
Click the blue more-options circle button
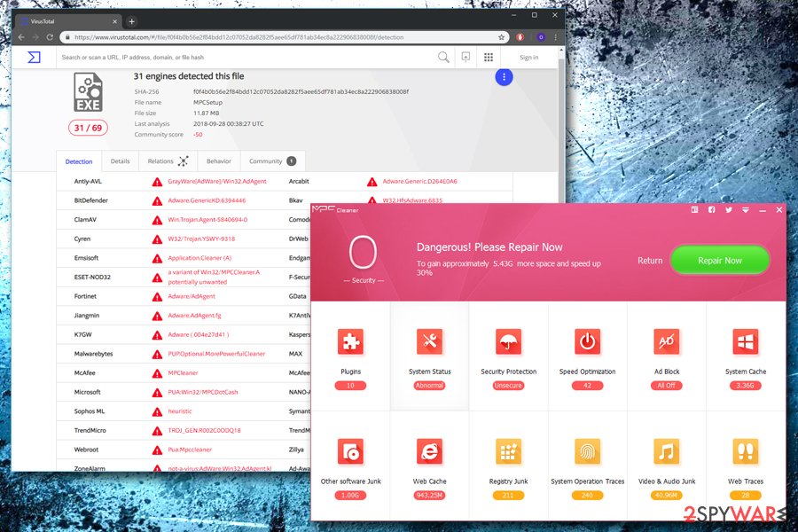click(504, 77)
